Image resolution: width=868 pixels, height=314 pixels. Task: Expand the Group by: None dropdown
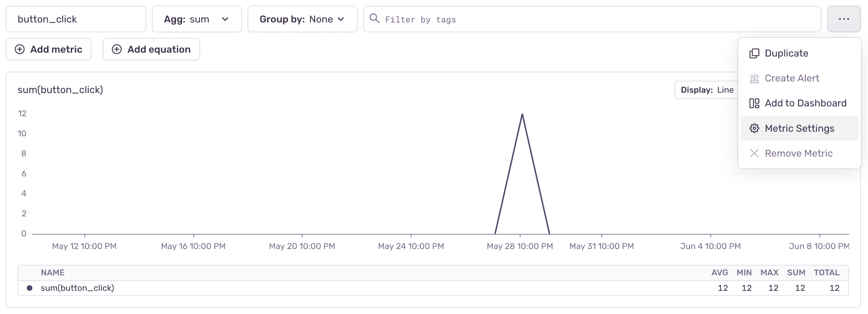click(x=302, y=19)
